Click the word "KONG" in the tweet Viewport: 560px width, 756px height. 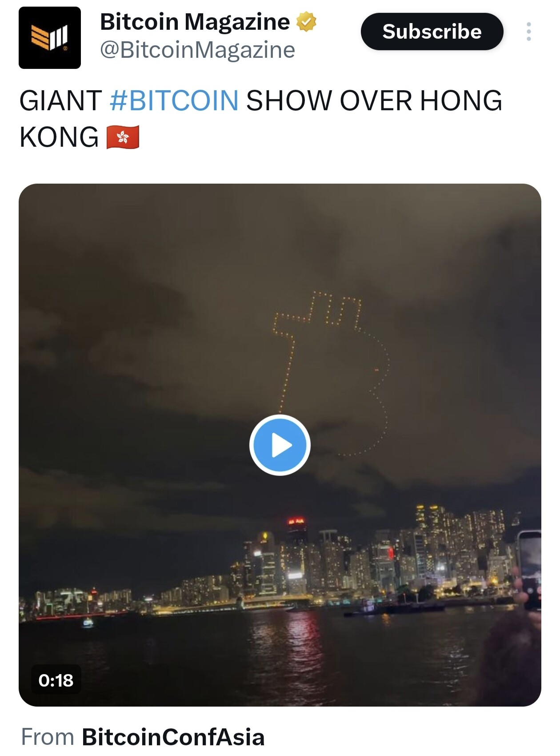[59, 137]
